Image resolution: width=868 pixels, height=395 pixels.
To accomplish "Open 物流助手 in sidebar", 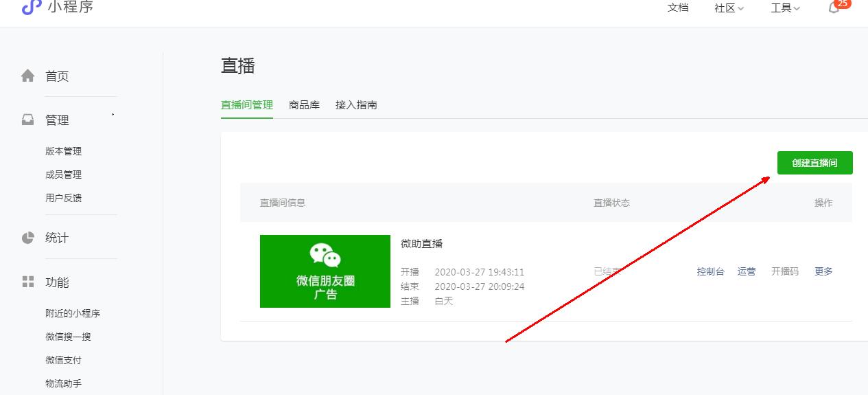I will coord(64,383).
